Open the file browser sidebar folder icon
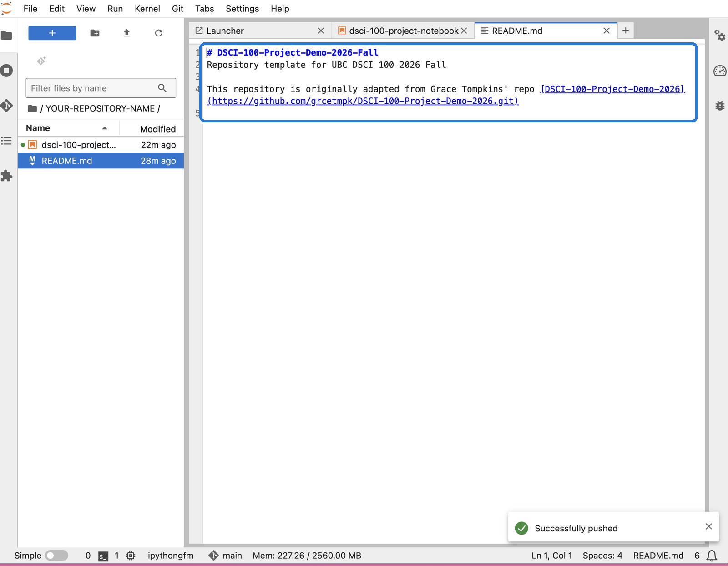The height and width of the screenshot is (566, 728). tap(6, 36)
